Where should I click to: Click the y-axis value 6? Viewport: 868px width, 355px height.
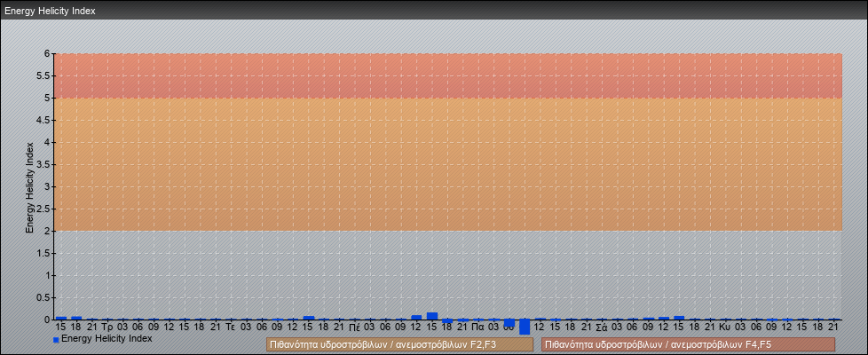tap(48, 54)
